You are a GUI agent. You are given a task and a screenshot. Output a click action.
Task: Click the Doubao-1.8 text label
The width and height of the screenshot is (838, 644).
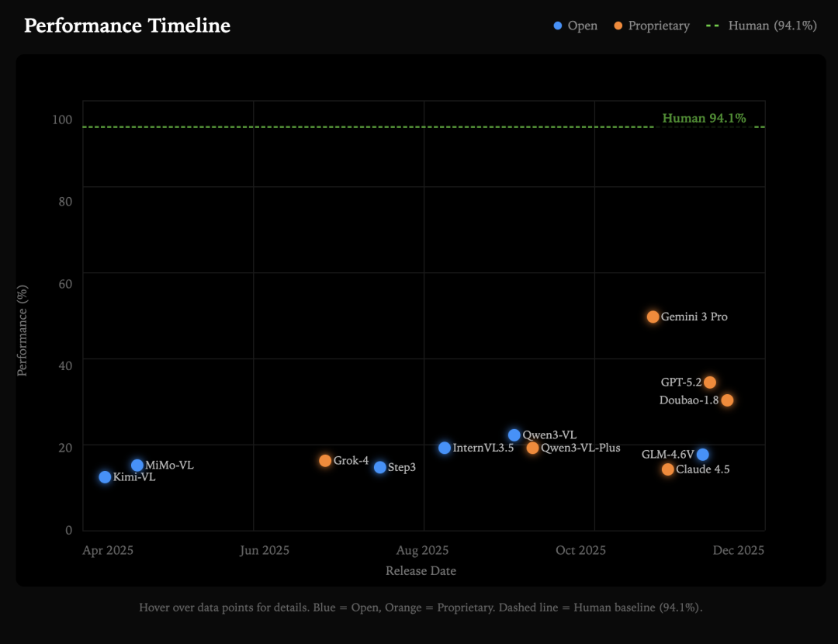click(x=689, y=400)
